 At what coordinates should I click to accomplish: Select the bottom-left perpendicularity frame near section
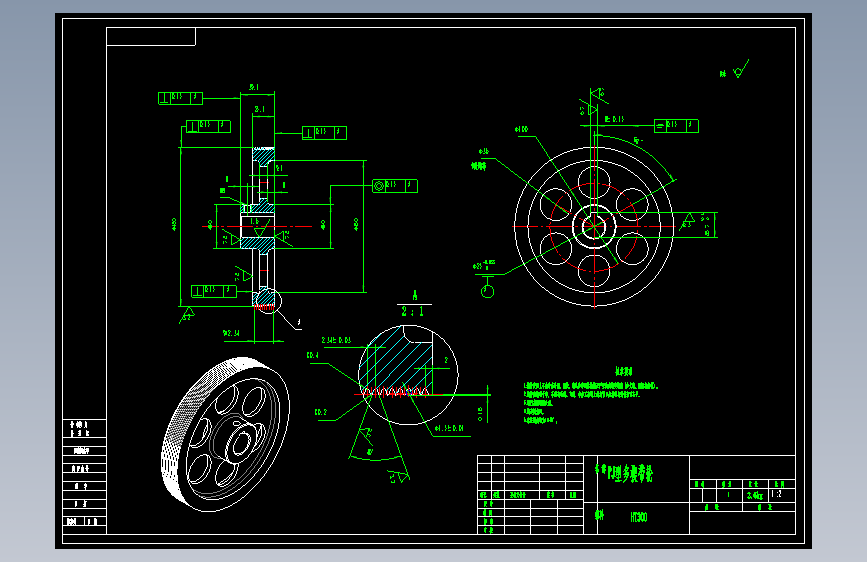(213, 291)
